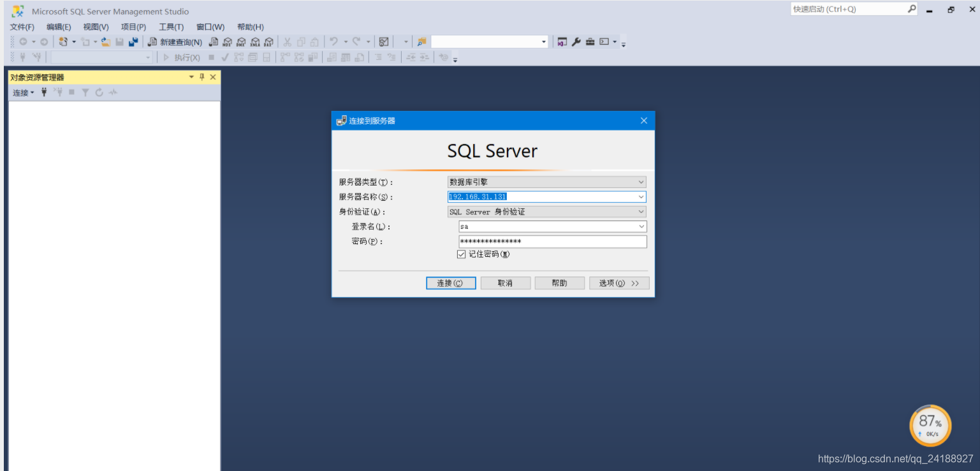
Task: Close the 连接到服务器 dialog
Action: [644, 120]
